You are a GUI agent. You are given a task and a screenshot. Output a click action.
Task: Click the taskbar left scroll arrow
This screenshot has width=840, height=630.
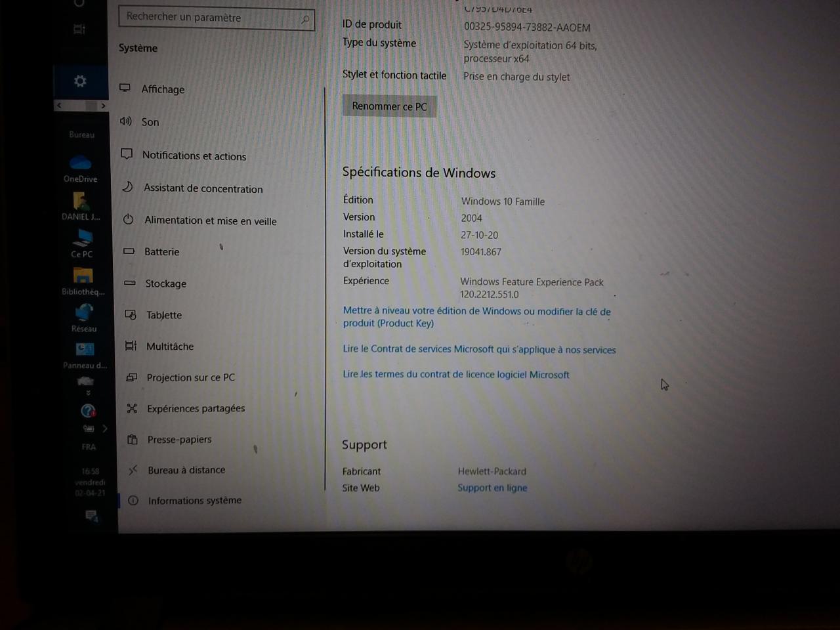pos(59,105)
